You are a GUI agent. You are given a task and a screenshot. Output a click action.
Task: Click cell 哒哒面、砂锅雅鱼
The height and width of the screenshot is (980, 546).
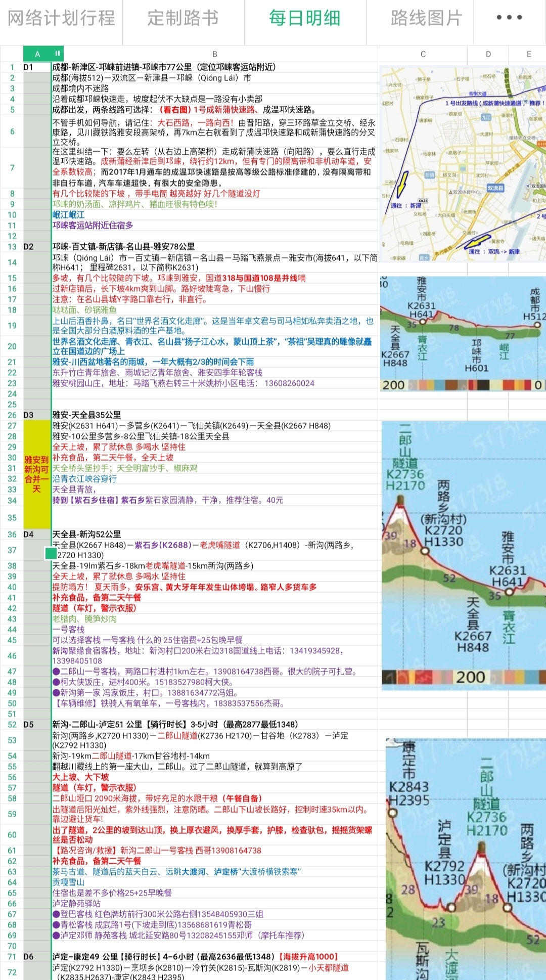214,310
